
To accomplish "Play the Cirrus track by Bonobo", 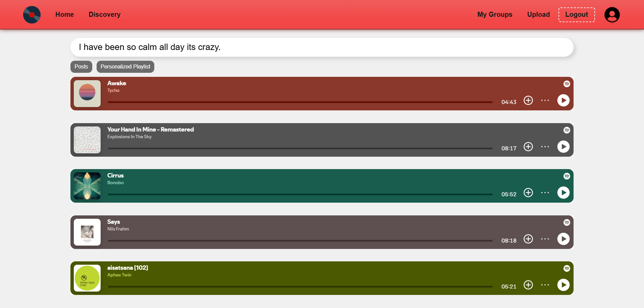I will pos(563,193).
